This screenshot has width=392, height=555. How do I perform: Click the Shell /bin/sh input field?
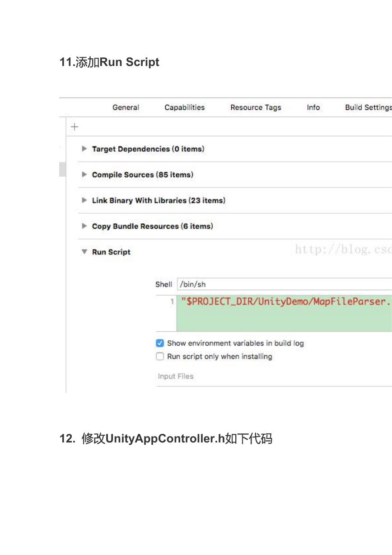[285, 284]
